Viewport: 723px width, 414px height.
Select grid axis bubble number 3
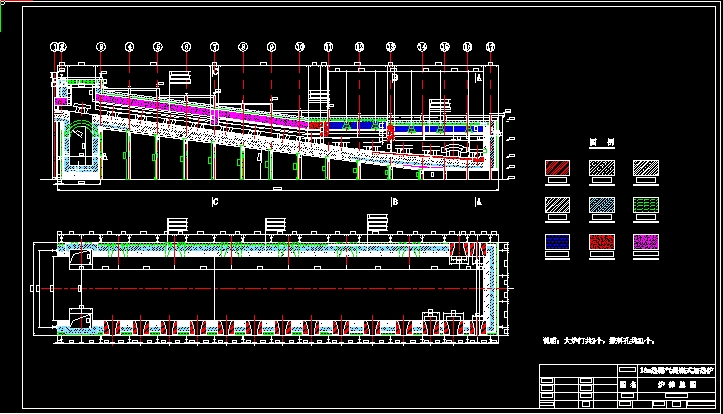pos(101,47)
